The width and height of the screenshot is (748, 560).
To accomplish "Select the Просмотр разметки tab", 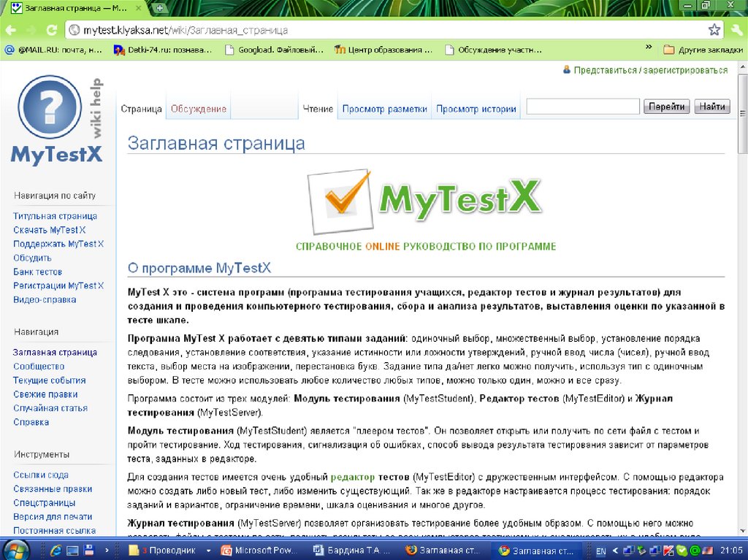I will point(384,109).
